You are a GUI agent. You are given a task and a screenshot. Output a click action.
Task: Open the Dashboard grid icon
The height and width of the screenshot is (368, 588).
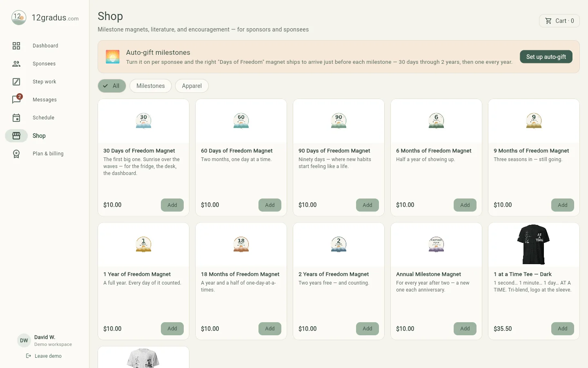click(x=16, y=46)
